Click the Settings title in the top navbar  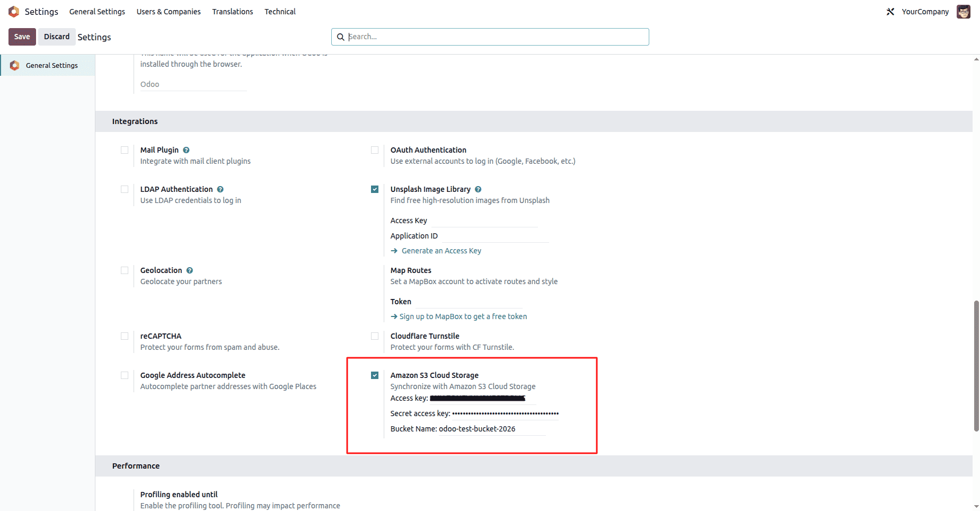(x=41, y=12)
